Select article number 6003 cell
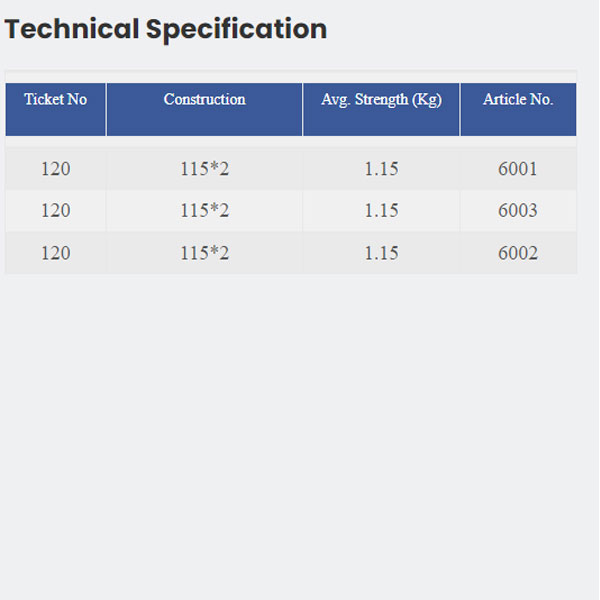Screen dimensions: 600x600 point(518,210)
